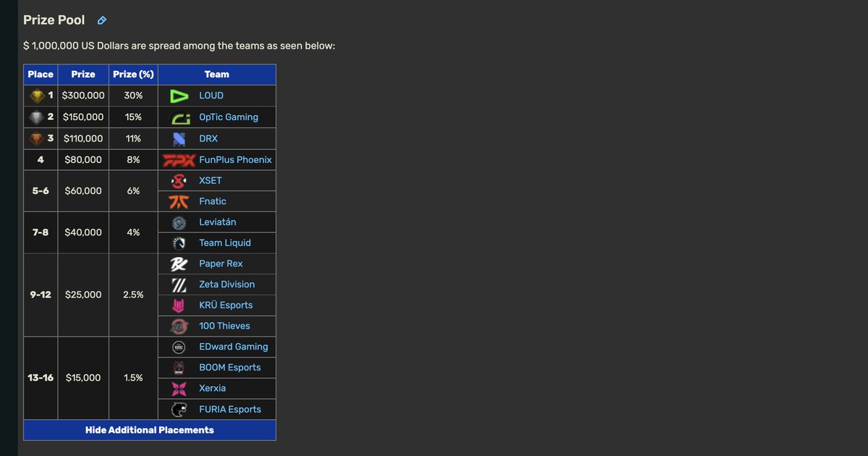Click the Paper Rex logo icon
868x456 pixels.
[x=179, y=264]
